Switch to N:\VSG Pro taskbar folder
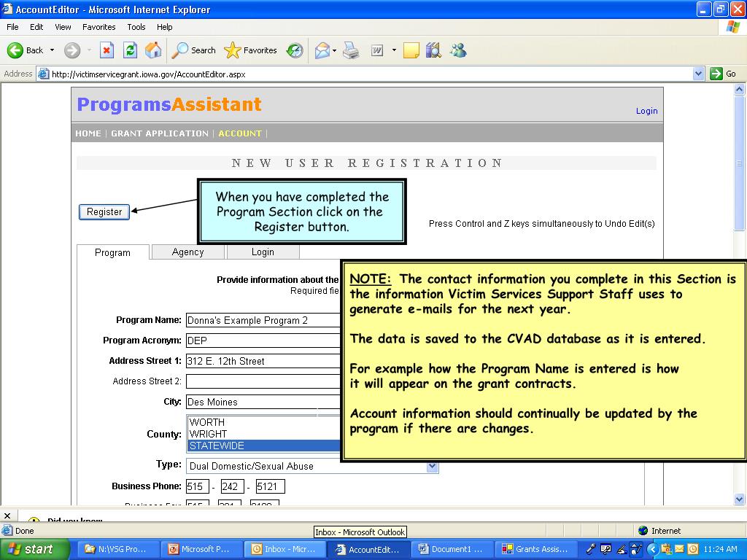747x560 pixels. [117, 549]
